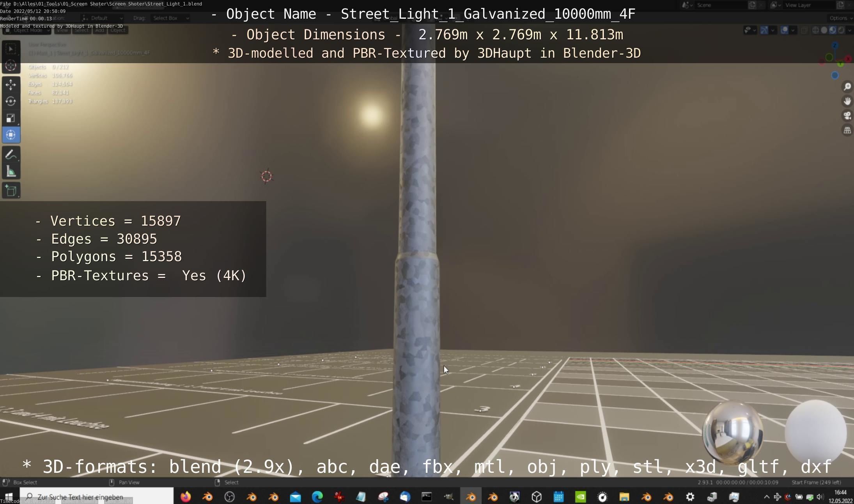Expand the Options dropdown
This screenshot has height=504, width=854.
point(841,18)
